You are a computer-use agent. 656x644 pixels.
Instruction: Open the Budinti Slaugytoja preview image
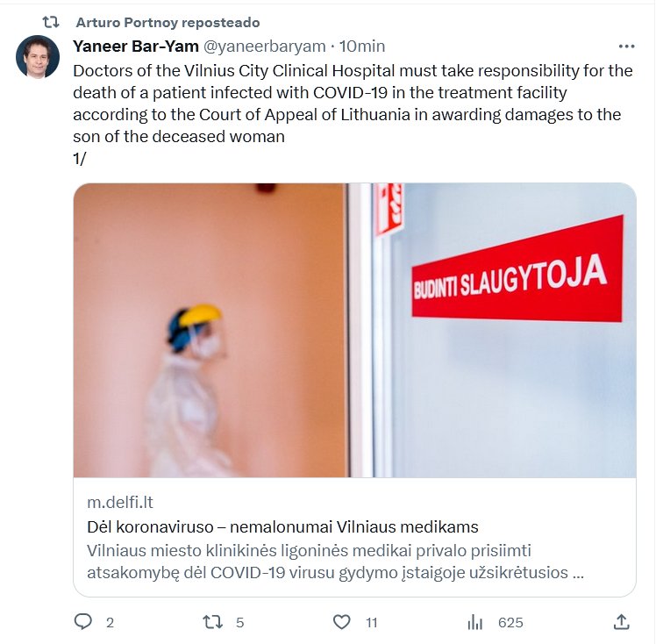point(355,330)
